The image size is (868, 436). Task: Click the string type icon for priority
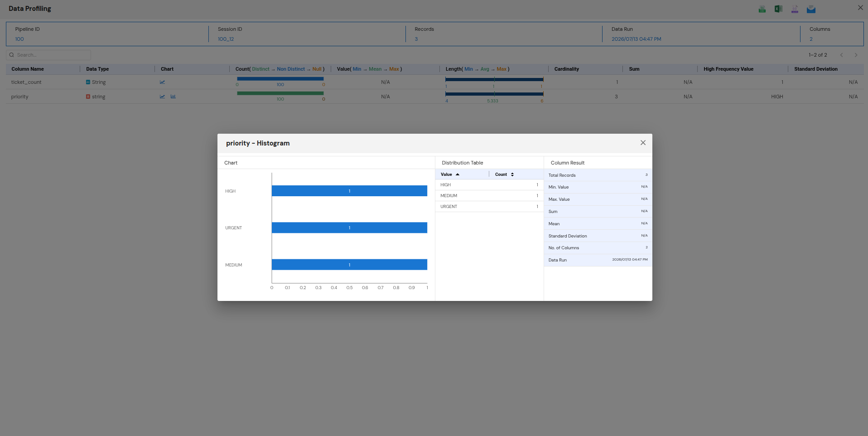[x=88, y=97]
